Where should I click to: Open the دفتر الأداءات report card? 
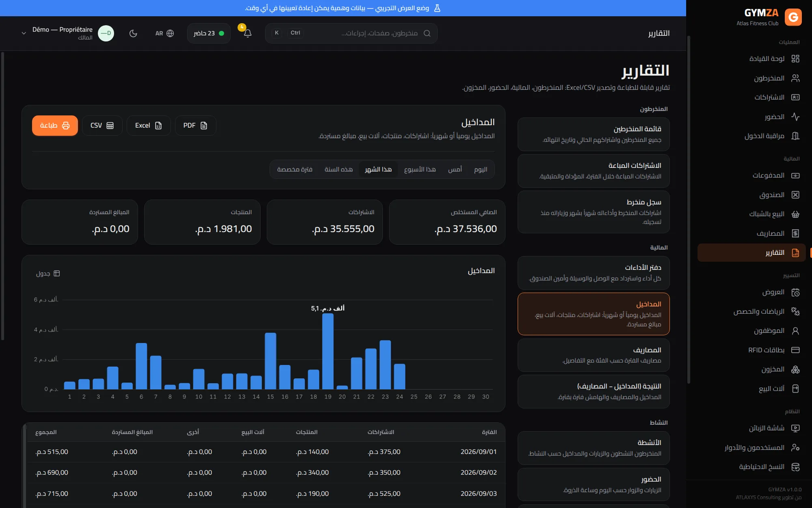point(594,273)
